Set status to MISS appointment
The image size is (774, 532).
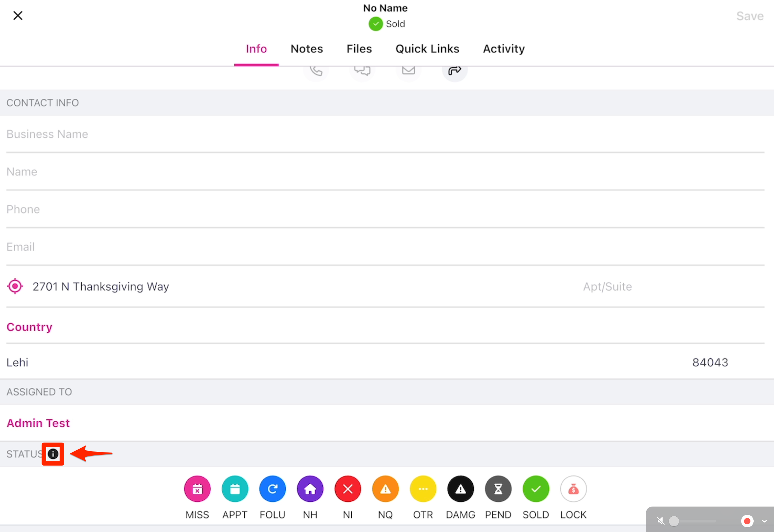(197, 489)
